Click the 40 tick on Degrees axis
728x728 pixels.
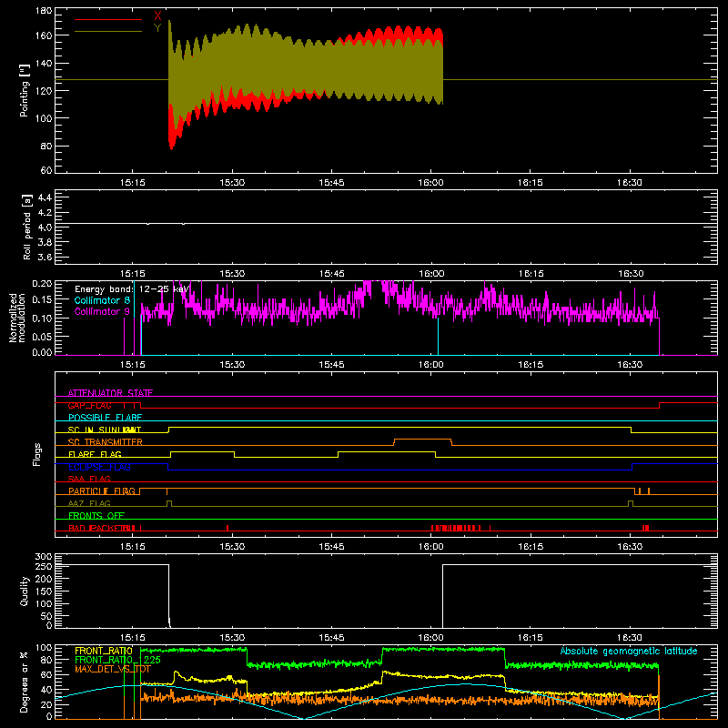pos(46,690)
